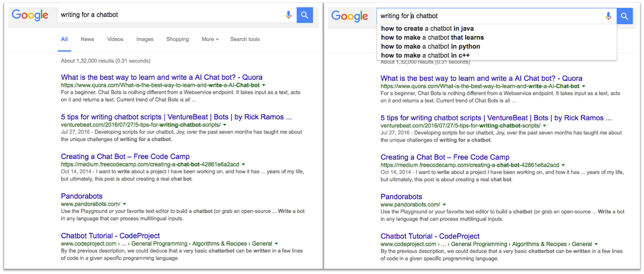Click the Google logo in right window
This screenshot has height=274, width=644.
pos(349,16)
